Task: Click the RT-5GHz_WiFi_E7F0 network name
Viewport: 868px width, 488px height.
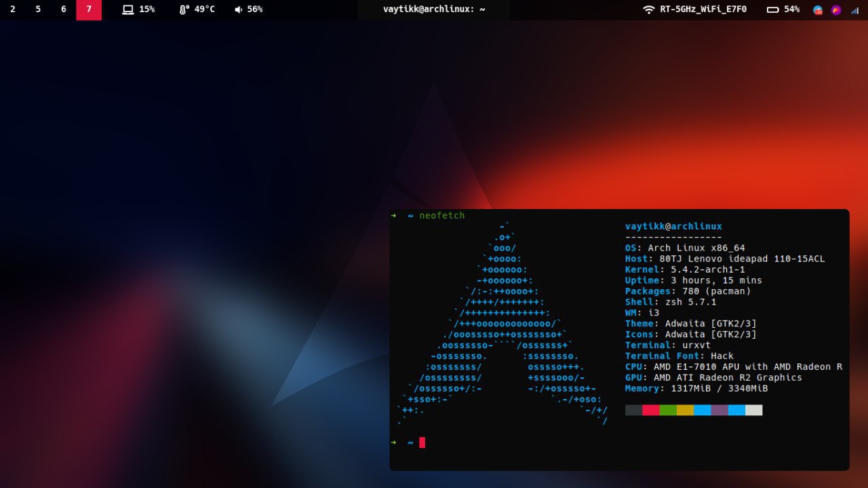Action: pos(703,10)
